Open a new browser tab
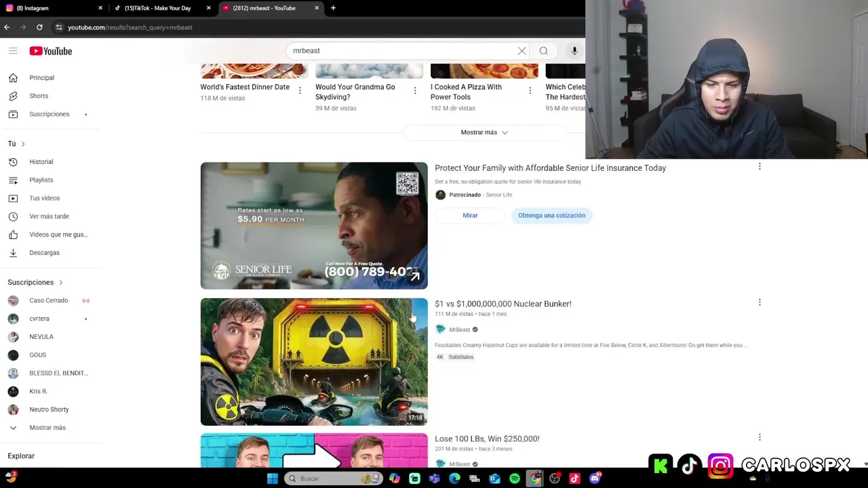The image size is (868, 488). pos(333,8)
